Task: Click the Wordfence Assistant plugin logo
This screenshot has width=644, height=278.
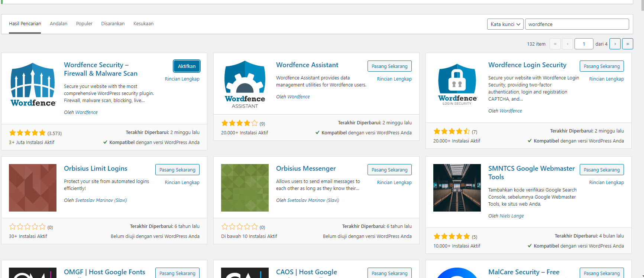Action: (245, 84)
